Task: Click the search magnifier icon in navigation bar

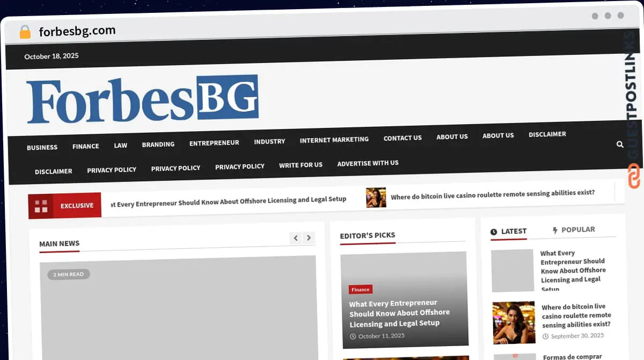Action: (x=620, y=145)
